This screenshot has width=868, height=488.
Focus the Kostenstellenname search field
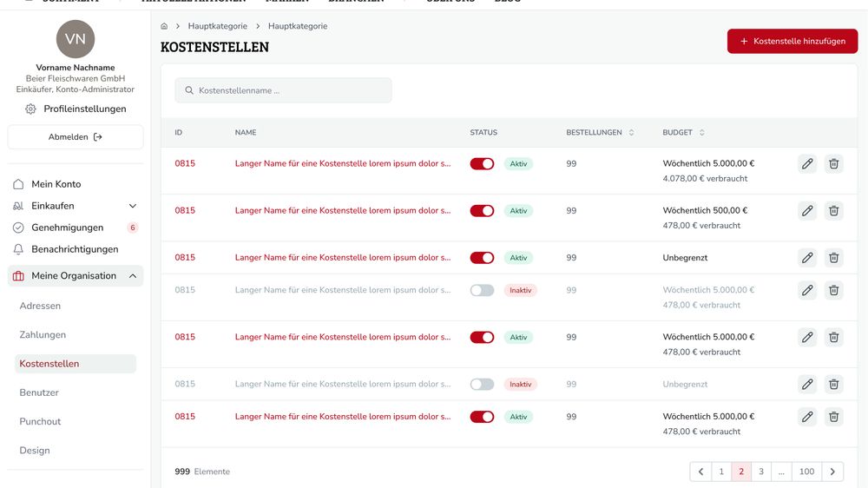(284, 90)
